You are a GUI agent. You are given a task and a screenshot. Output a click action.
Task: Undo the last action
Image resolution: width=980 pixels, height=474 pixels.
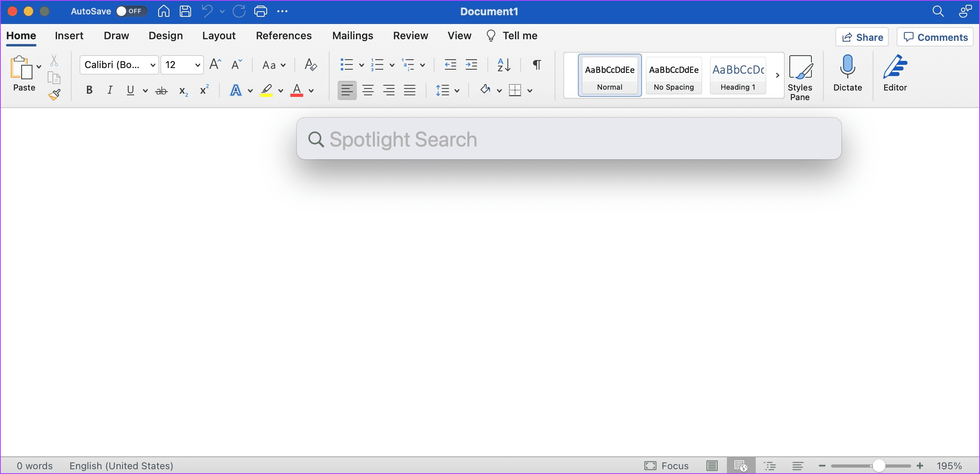click(207, 11)
